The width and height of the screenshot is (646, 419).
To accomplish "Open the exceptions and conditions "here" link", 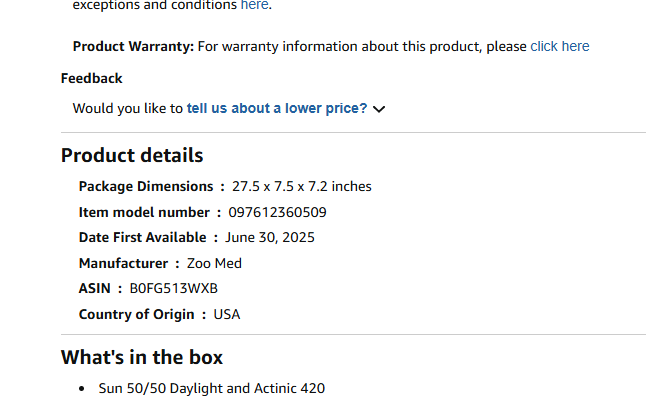I will pos(254,5).
